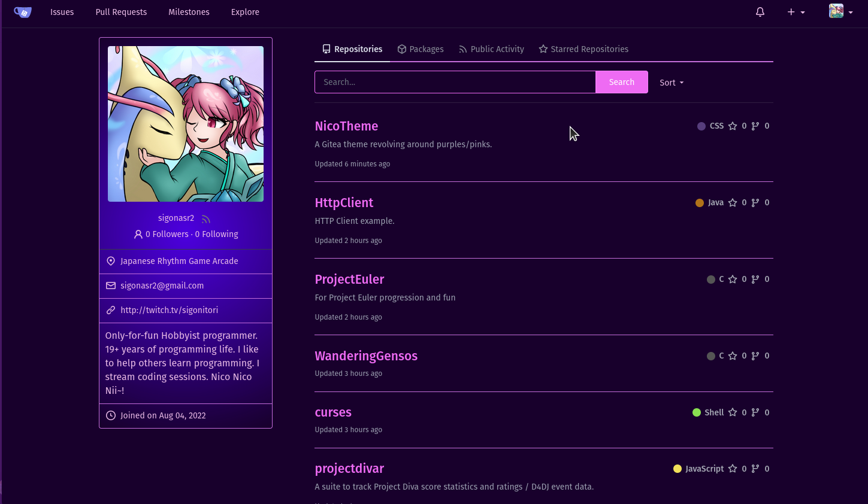Click the Shell language color dot
Screen dimensions: 868x504
point(697,412)
